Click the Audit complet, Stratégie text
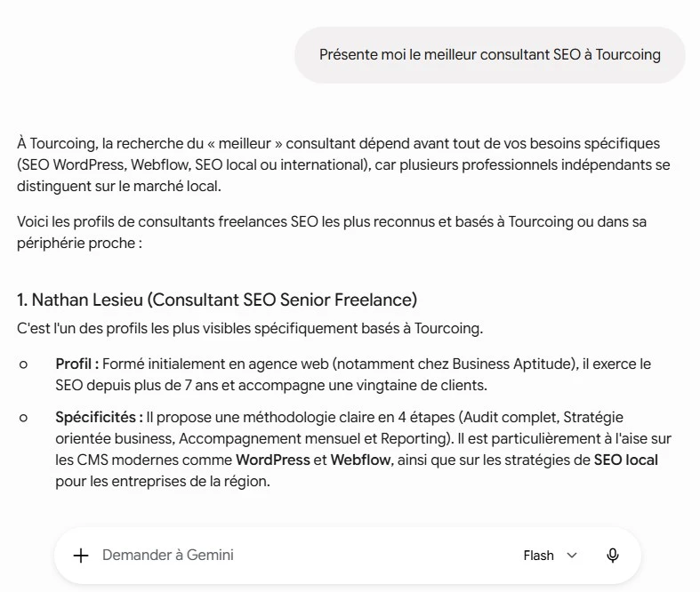Viewport: 700px width, 592px height. click(x=543, y=418)
